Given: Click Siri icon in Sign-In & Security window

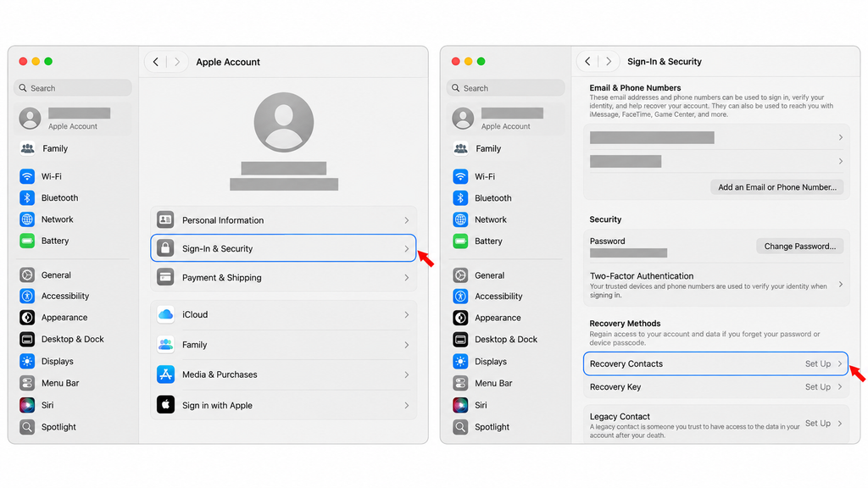Looking at the screenshot, I should (460, 405).
